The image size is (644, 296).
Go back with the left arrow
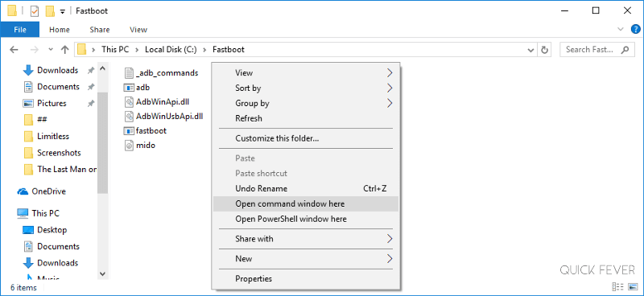click(14, 50)
